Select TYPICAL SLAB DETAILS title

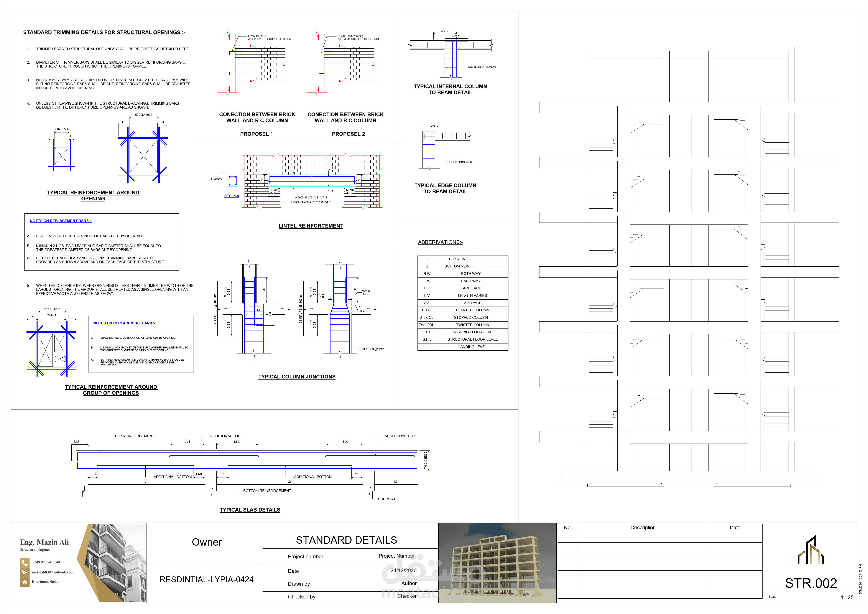point(250,510)
